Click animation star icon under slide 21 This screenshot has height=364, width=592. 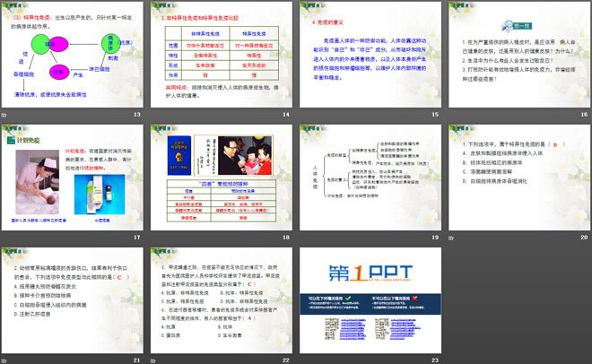tap(4, 360)
